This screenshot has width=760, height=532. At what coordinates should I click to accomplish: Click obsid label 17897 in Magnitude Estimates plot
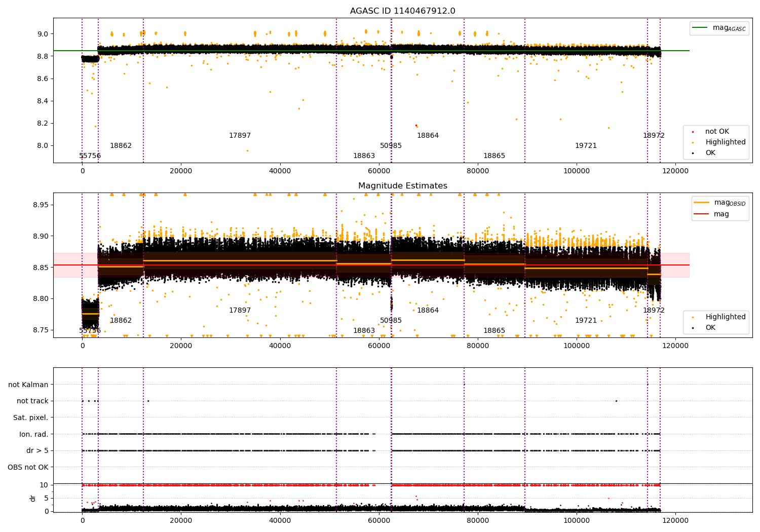click(x=240, y=311)
